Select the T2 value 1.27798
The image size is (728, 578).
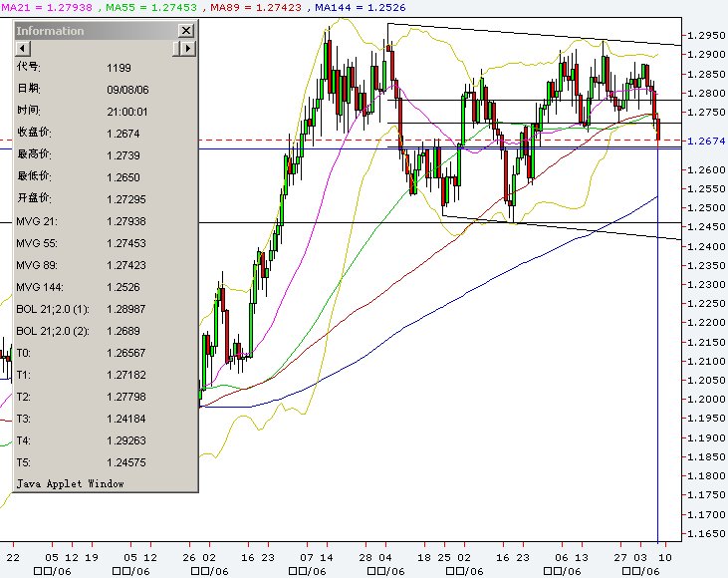click(x=126, y=397)
